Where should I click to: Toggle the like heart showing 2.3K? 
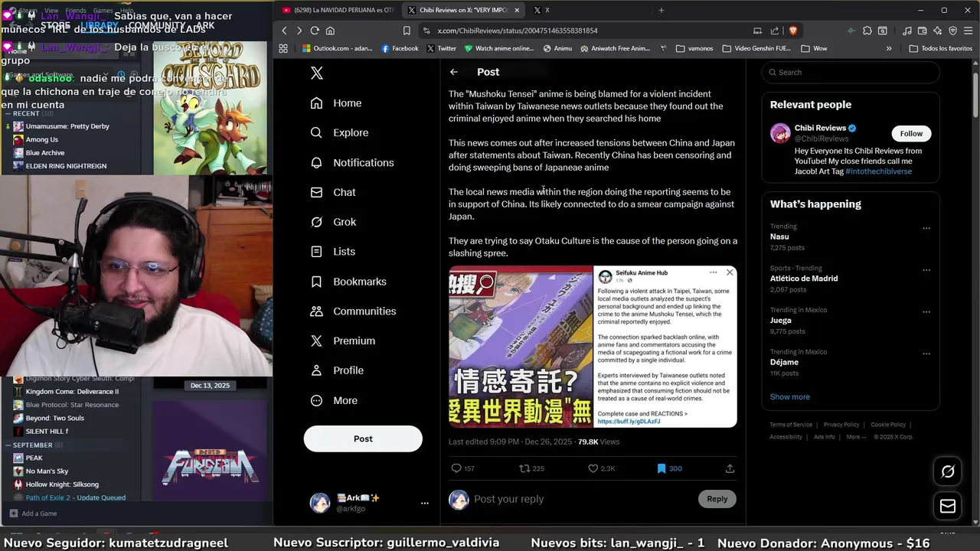(x=593, y=468)
